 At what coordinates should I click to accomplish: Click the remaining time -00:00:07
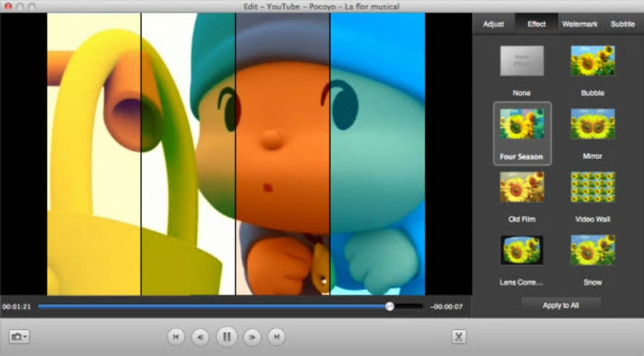point(446,307)
